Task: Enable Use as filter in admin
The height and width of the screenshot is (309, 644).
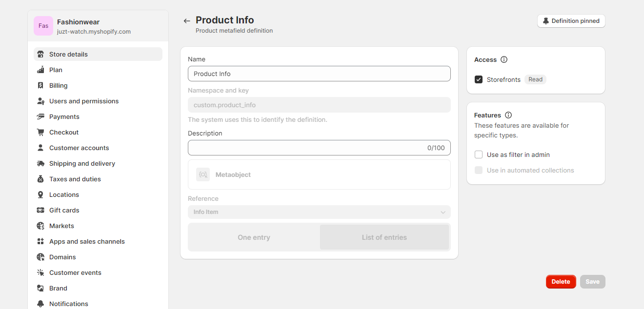Action: tap(479, 154)
